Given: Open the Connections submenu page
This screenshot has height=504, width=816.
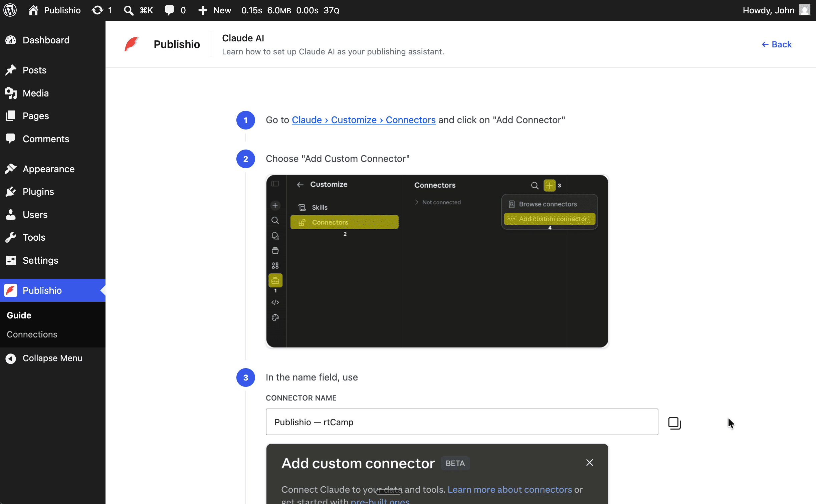Looking at the screenshot, I should pos(32,334).
